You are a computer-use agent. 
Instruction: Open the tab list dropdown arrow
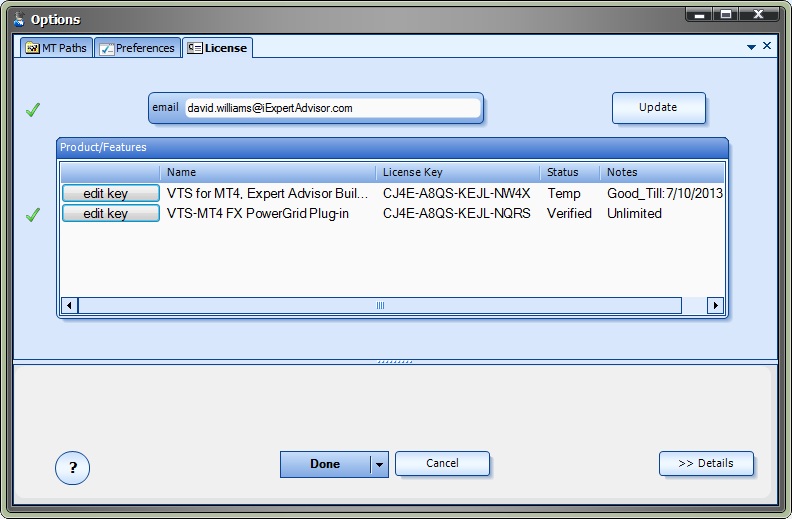point(751,47)
